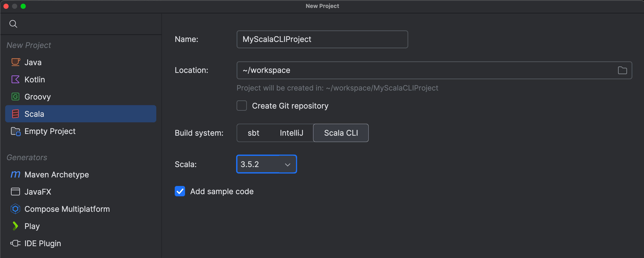Select sbt as the build system
The width and height of the screenshot is (644, 258).
(253, 133)
